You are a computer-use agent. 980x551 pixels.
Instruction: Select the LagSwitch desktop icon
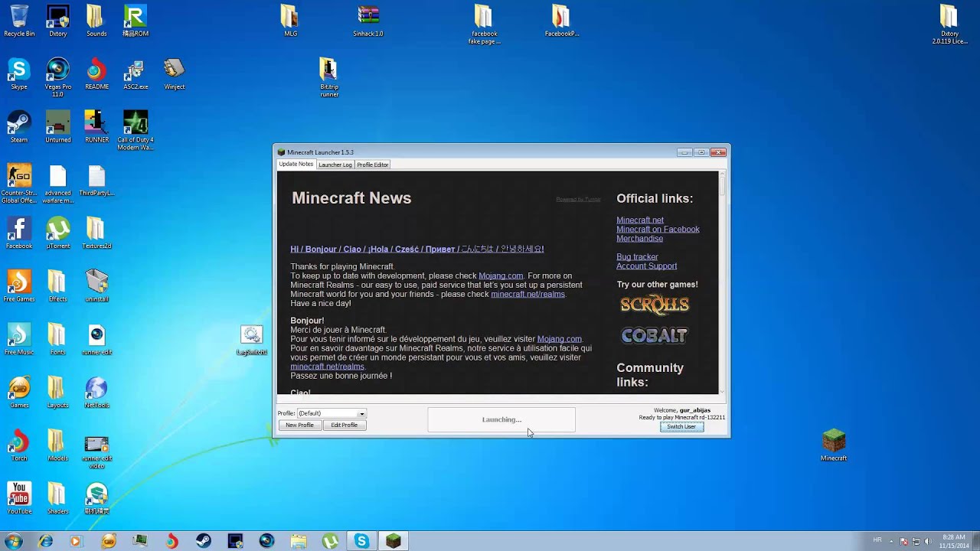[x=251, y=341]
